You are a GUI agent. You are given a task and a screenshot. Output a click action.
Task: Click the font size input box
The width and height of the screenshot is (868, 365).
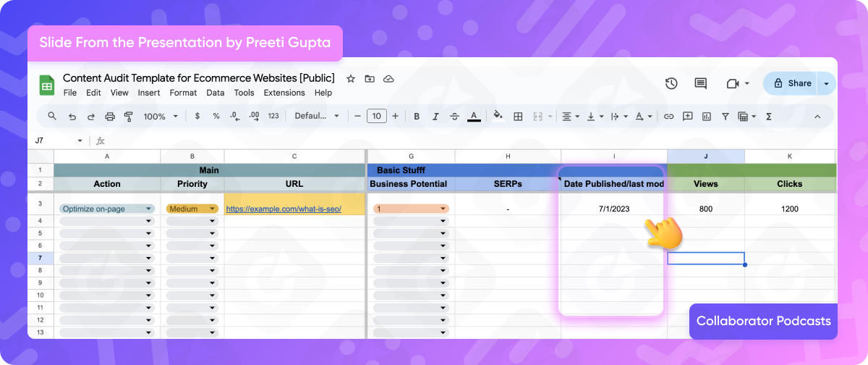click(376, 116)
